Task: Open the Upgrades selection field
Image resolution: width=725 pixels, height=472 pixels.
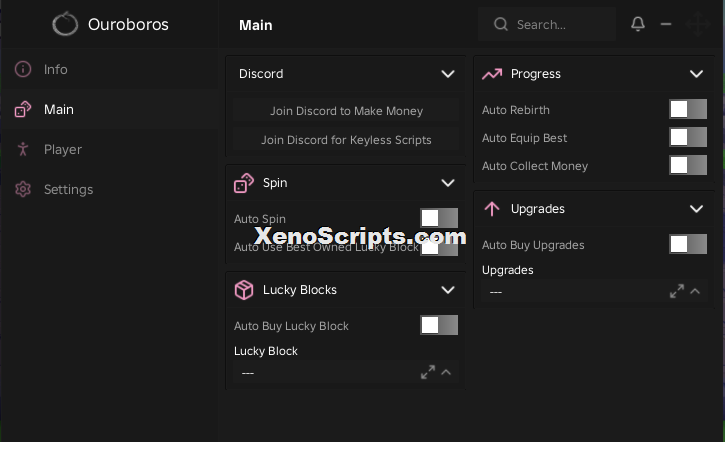Action: click(x=594, y=292)
